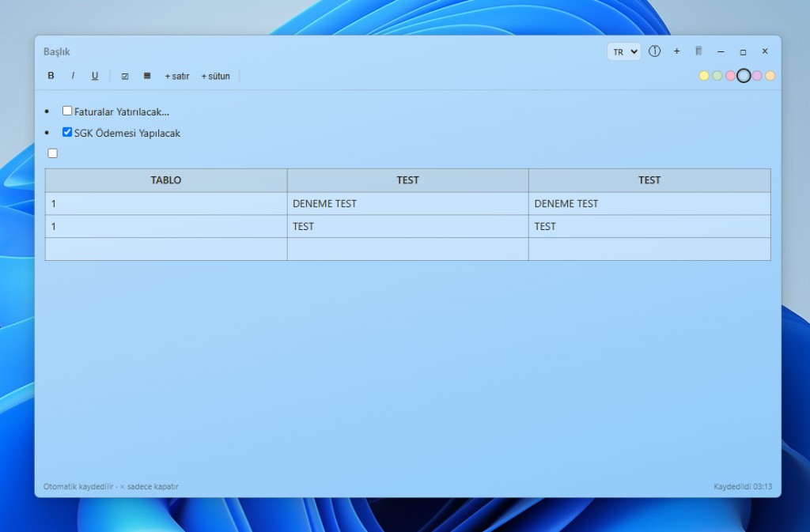Screen dimensions: 810x532
Task: Select the TABLO header cell
Action: tap(166, 180)
